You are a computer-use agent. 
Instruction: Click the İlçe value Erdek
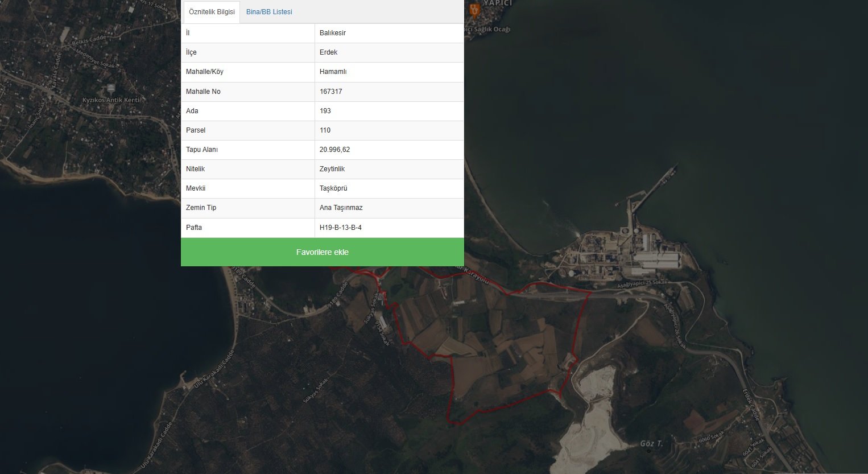(328, 52)
